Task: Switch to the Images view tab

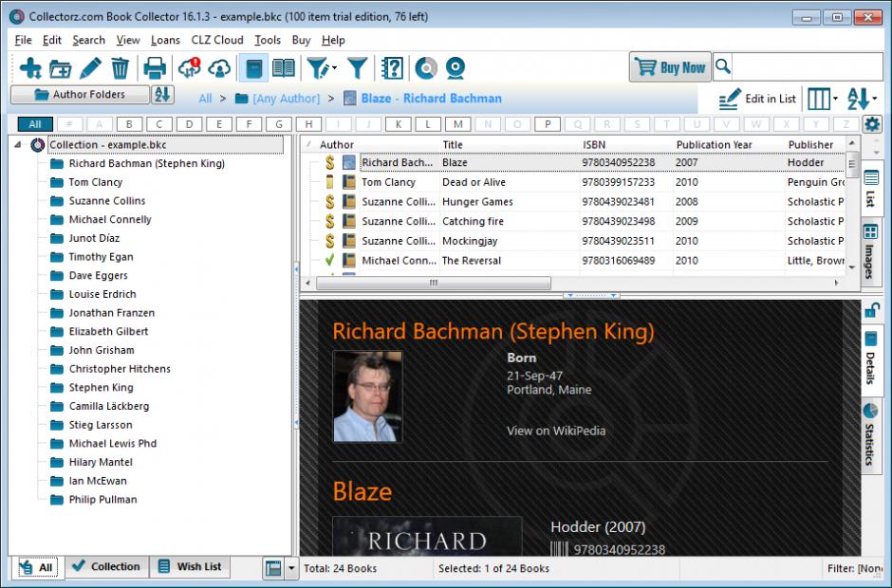Action: pos(870,250)
